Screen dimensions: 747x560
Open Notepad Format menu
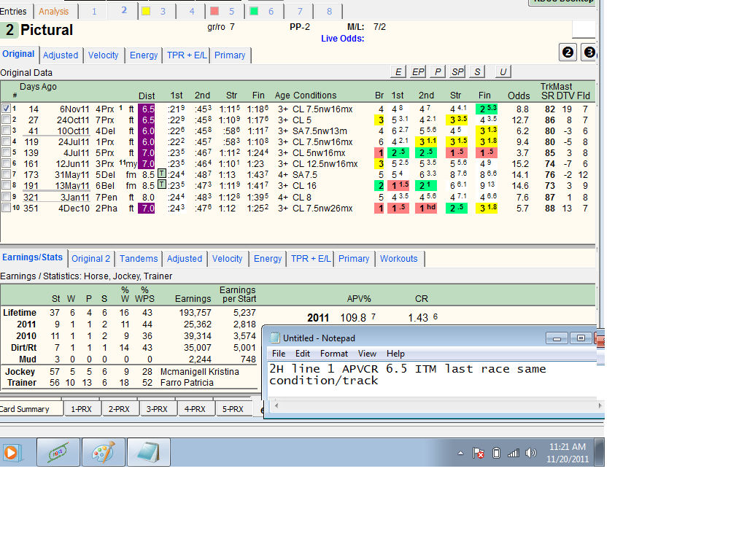pos(334,354)
